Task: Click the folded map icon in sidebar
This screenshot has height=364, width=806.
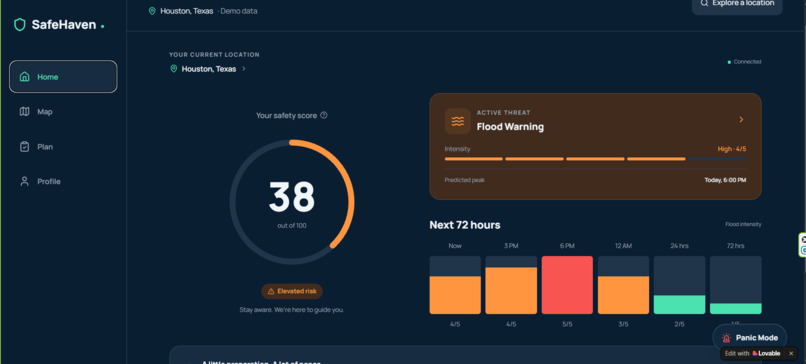Action: pyautogui.click(x=24, y=112)
